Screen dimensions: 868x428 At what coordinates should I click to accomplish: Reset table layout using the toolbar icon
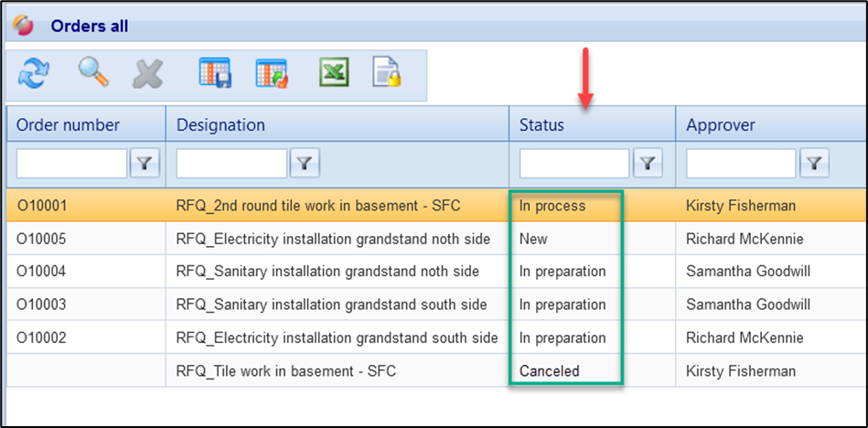272,73
